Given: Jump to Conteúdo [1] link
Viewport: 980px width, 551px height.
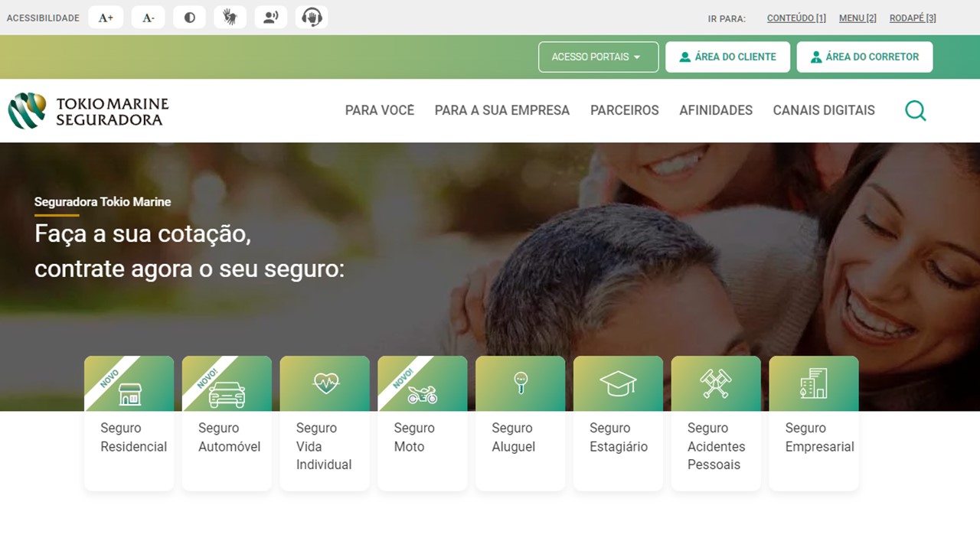Looking at the screenshot, I should [x=796, y=18].
